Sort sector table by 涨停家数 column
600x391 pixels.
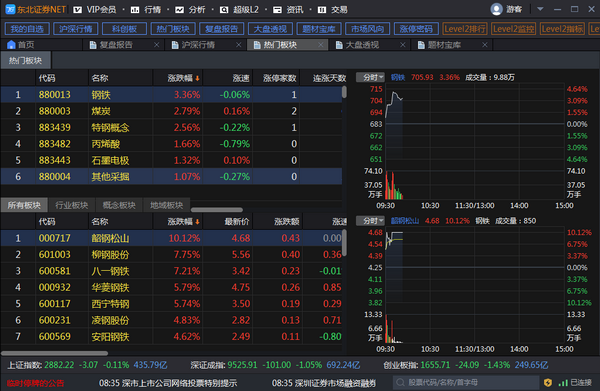click(276, 78)
